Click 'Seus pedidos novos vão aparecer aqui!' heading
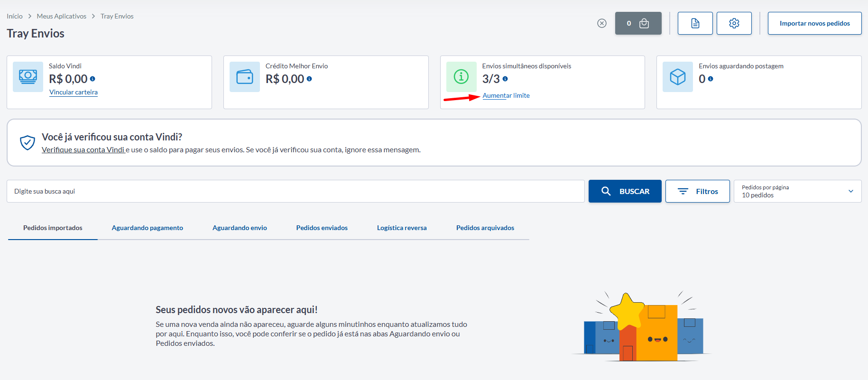Screen dimensions: 868x380 pyautogui.click(x=237, y=310)
